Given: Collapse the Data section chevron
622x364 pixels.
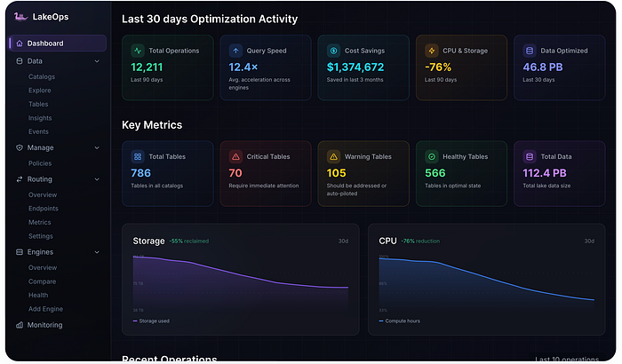Looking at the screenshot, I should [97, 61].
